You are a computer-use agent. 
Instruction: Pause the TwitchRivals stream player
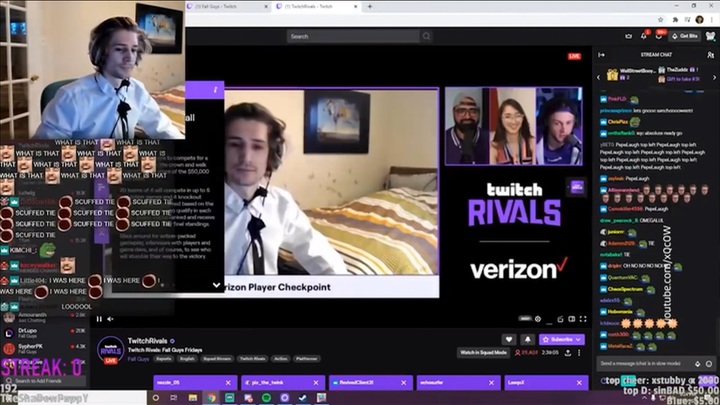[x=99, y=319]
